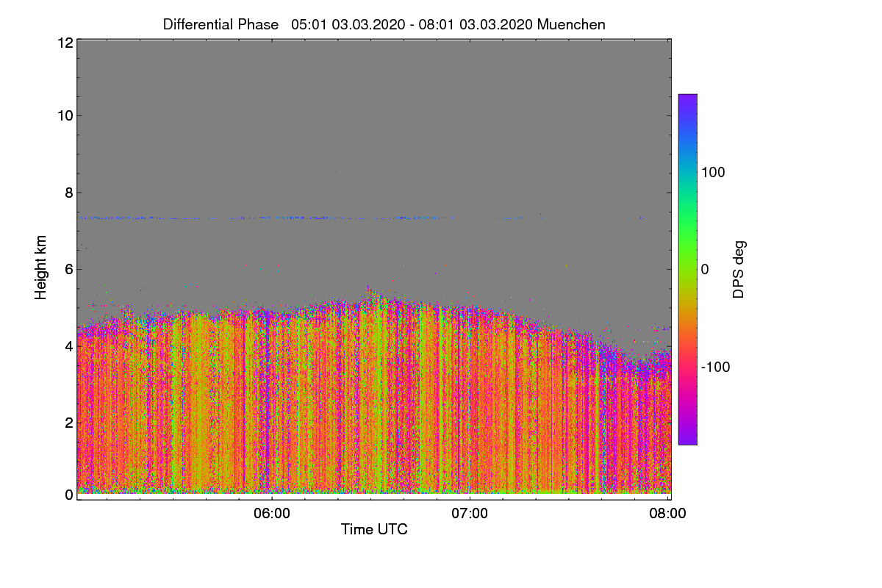Image resolution: width=882 pixels, height=588 pixels.
Task: Click the 6 km height tick label
Action: tap(68, 269)
